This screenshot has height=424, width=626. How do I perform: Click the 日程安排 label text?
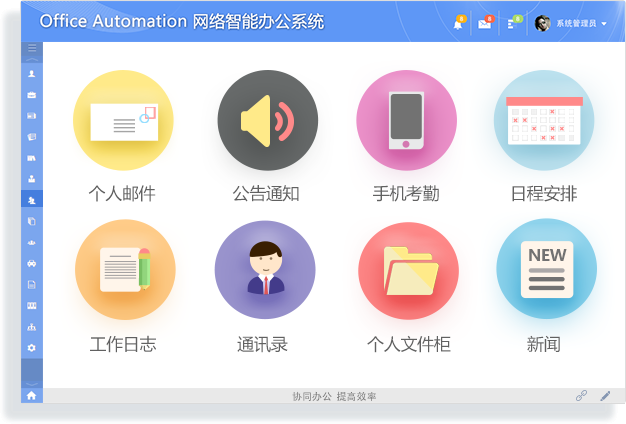tap(544, 194)
